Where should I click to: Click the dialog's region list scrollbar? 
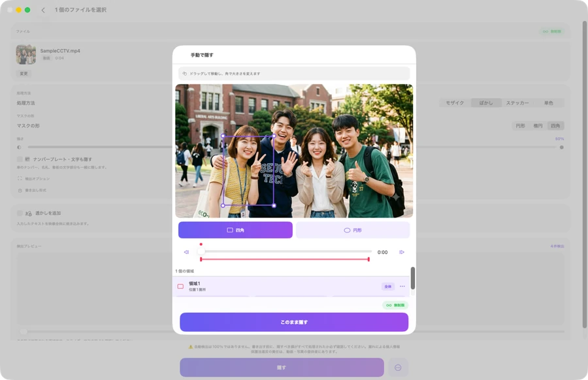coord(412,278)
